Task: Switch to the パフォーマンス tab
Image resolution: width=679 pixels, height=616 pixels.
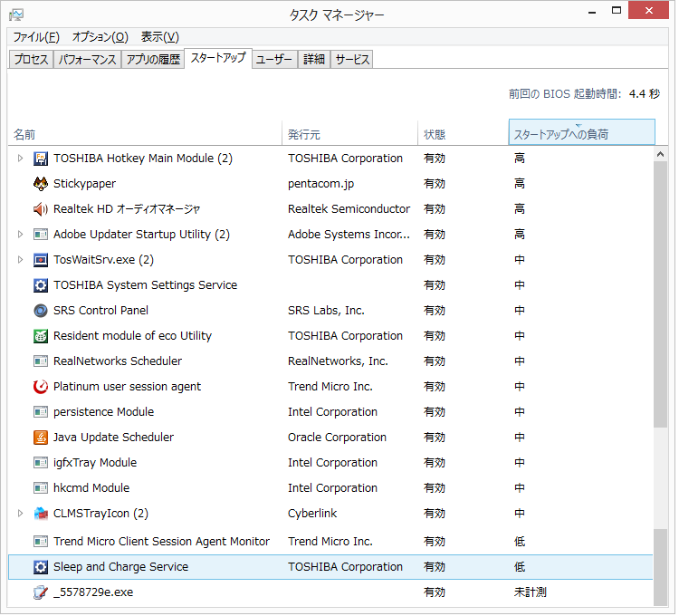Action: (x=87, y=60)
